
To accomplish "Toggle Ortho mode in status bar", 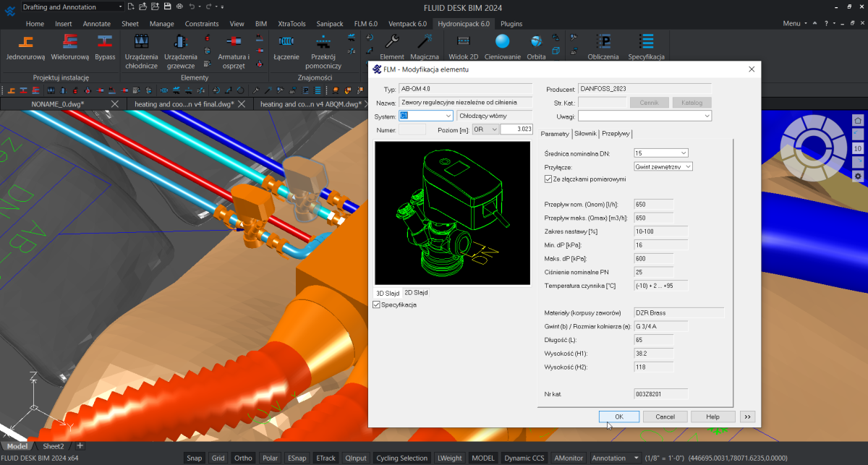I will [243, 458].
